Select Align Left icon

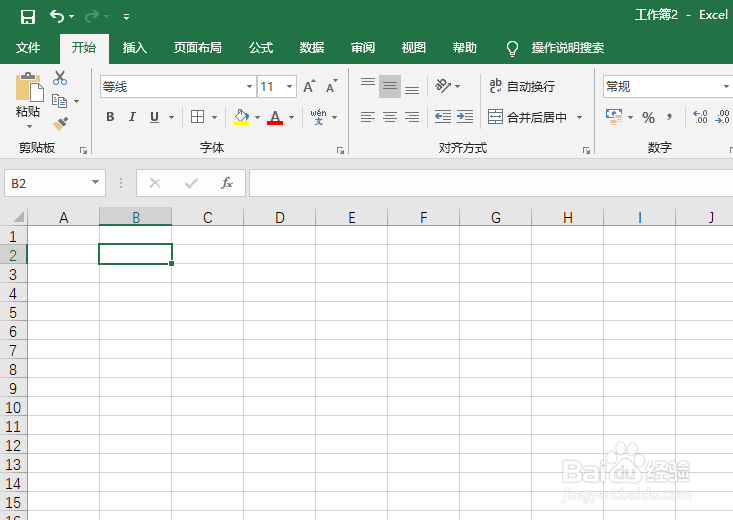point(368,117)
